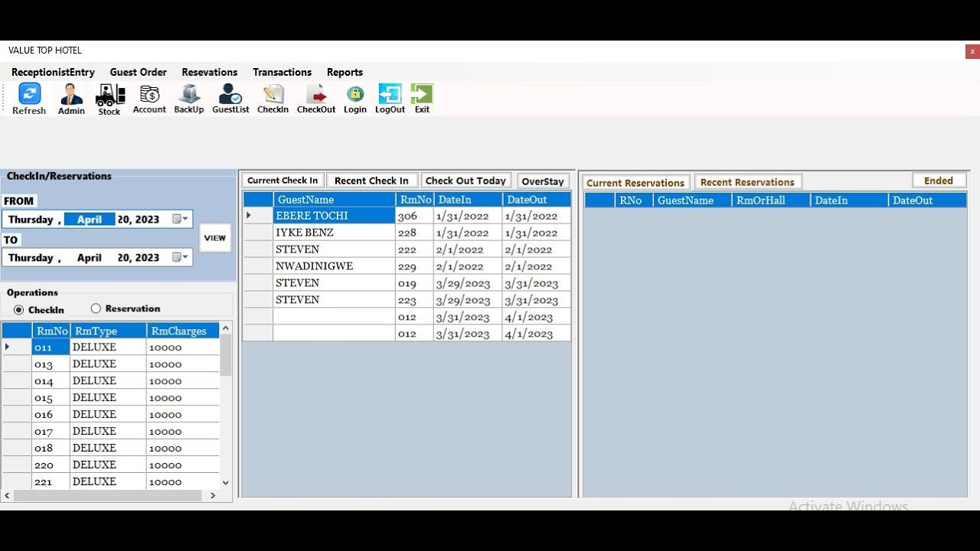This screenshot has height=551, width=980.
Task: Open the ReceptionistEntry menu
Action: tap(53, 72)
